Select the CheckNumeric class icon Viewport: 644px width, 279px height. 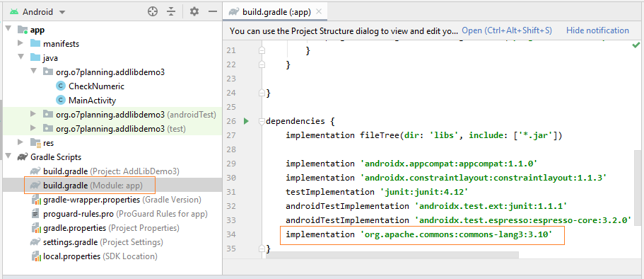pos(60,86)
